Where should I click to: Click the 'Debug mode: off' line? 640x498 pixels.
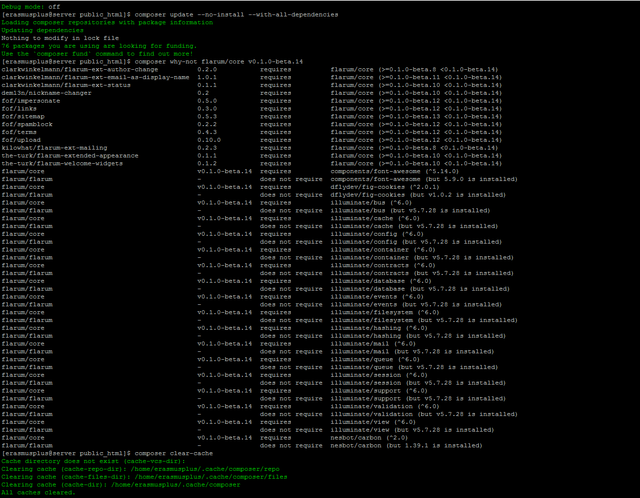31,7
